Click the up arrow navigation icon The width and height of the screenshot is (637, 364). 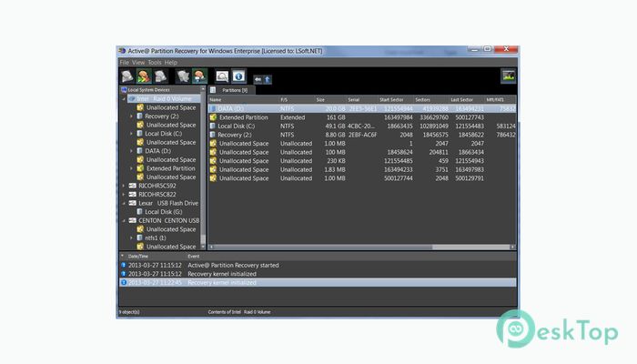[x=268, y=79]
